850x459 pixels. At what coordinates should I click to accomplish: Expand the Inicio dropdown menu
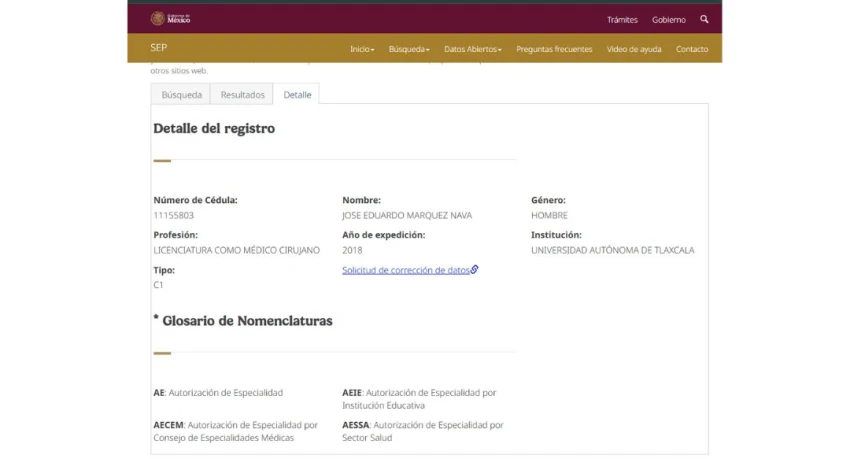(362, 49)
